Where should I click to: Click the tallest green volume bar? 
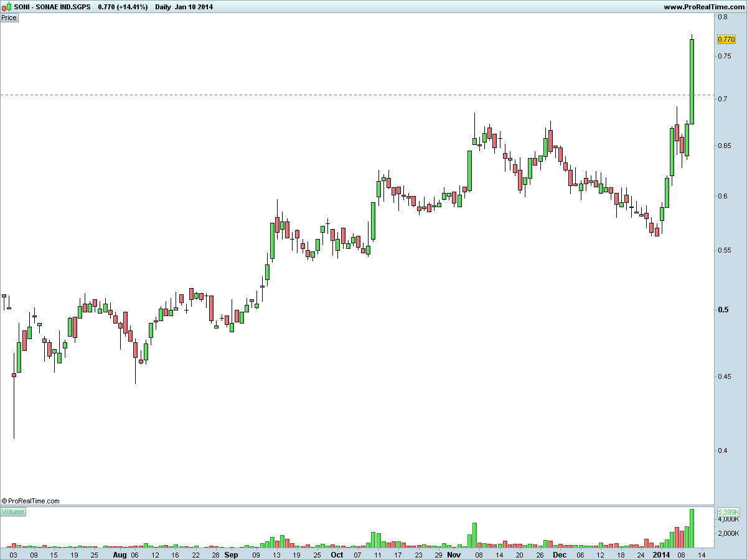(x=692, y=528)
